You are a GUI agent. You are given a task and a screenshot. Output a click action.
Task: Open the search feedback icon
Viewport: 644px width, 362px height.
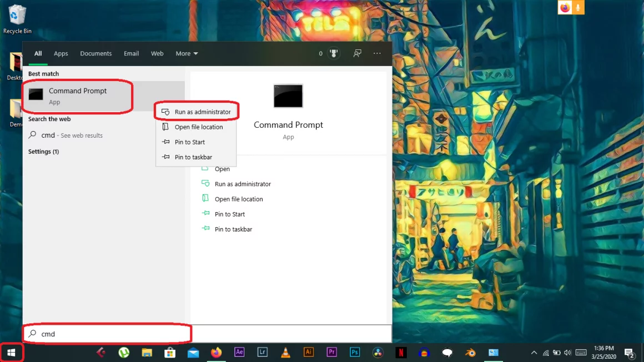tap(358, 53)
